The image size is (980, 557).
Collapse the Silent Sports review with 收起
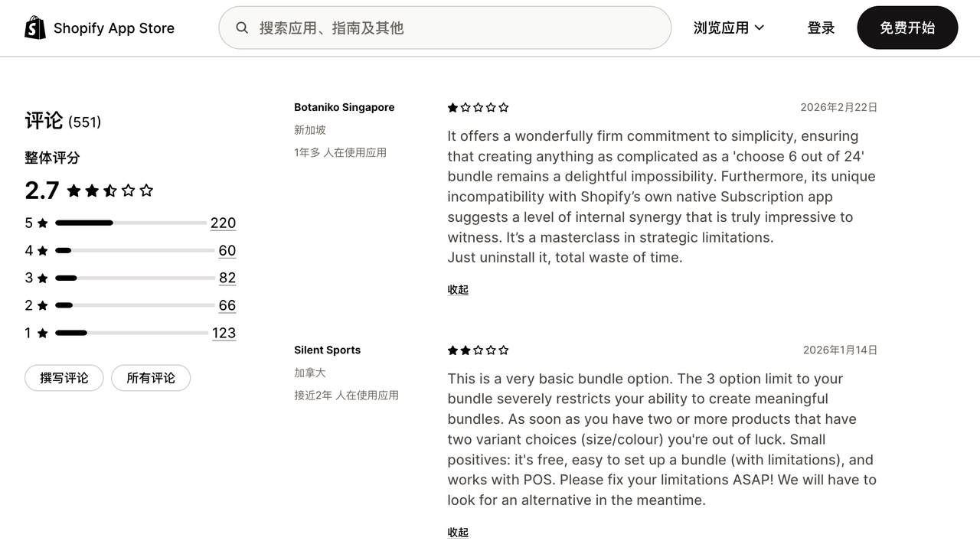[x=458, y=533]
